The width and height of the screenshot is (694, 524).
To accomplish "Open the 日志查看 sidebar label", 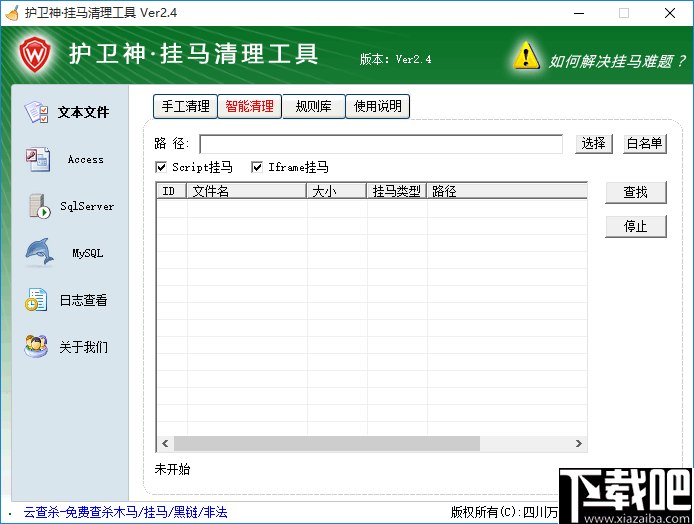I will 83,300.
